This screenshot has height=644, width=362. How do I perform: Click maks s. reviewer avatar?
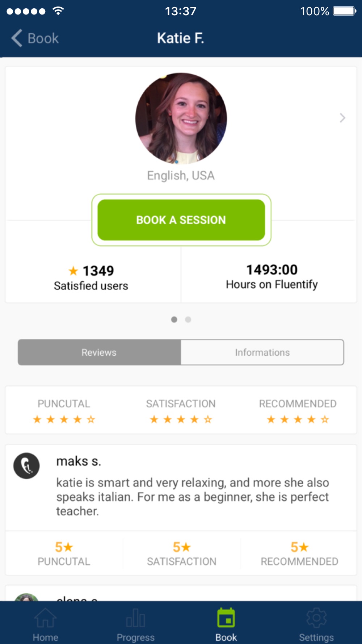click(x=26, y=466)
